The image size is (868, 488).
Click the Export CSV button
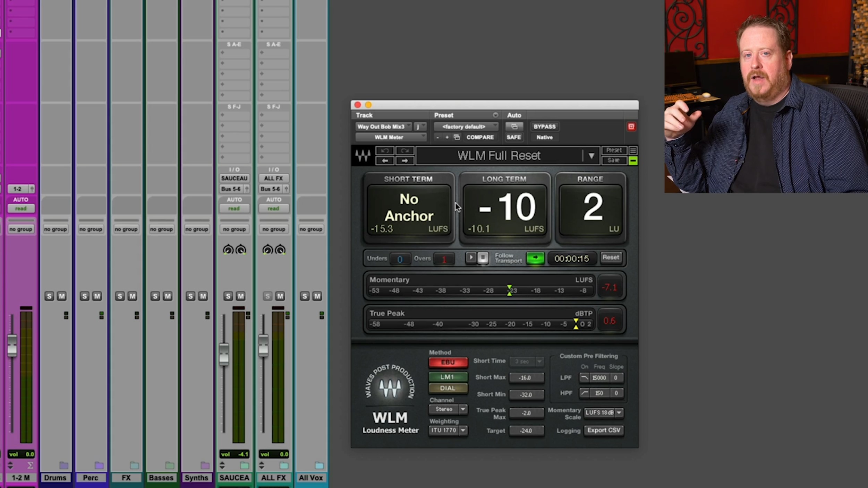click(604, 430)
